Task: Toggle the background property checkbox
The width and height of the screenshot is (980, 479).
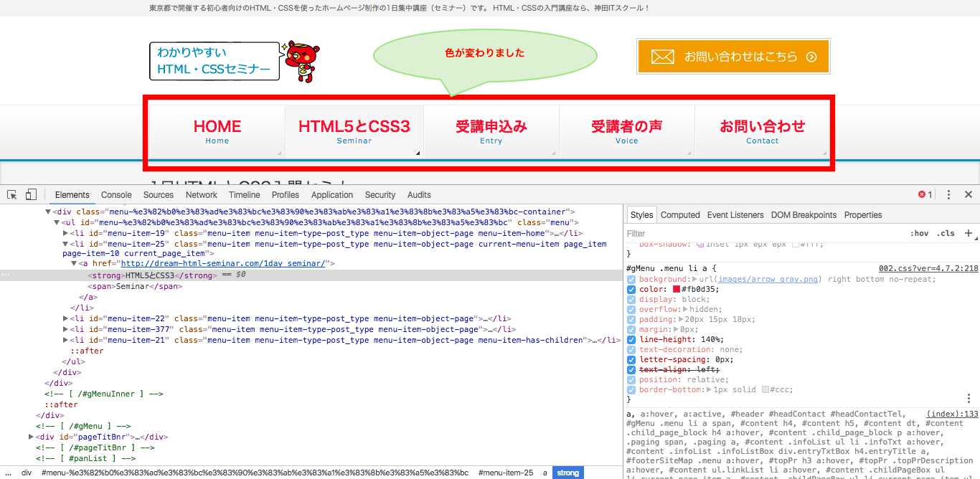Action: pyautogui.click(x=631, y=280)
